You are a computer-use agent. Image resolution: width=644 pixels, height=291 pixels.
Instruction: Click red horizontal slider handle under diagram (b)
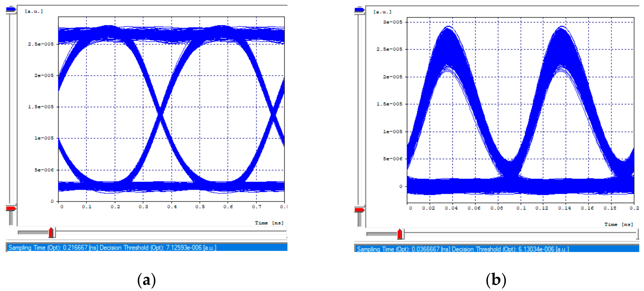click(400, 234)
